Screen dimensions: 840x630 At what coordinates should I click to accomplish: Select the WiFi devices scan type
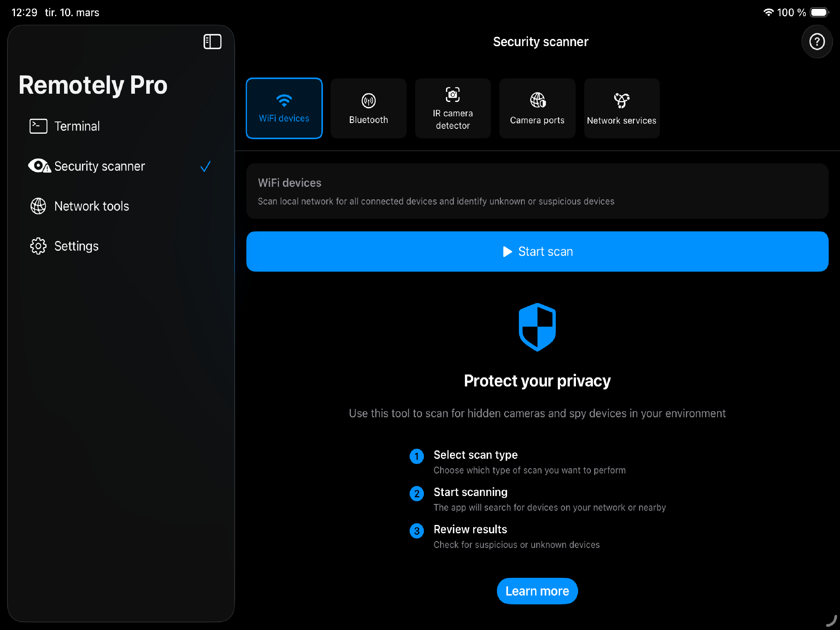pyautogui.click(x=284, y=108)
